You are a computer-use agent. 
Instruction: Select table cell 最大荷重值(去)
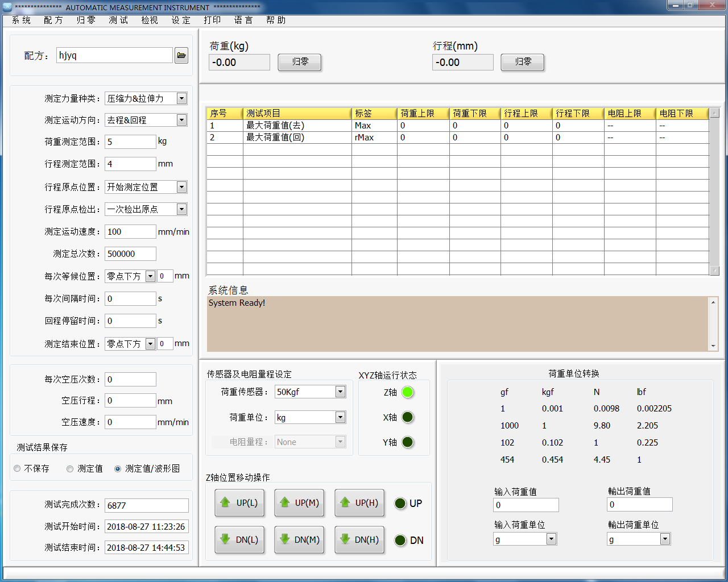pyautogui.click(x=297, y=126)
